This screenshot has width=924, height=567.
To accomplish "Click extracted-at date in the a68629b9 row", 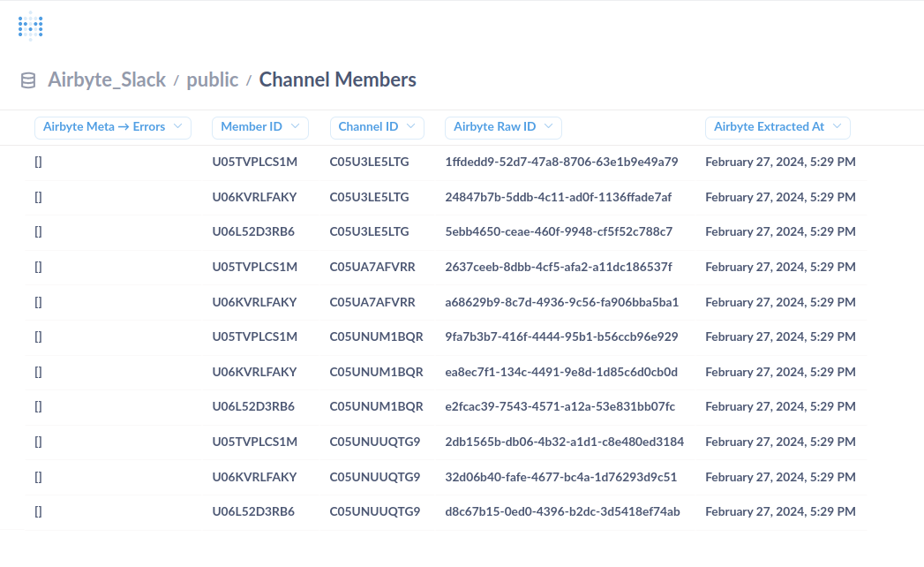I will pyautogui.click(x=780, y=302).
